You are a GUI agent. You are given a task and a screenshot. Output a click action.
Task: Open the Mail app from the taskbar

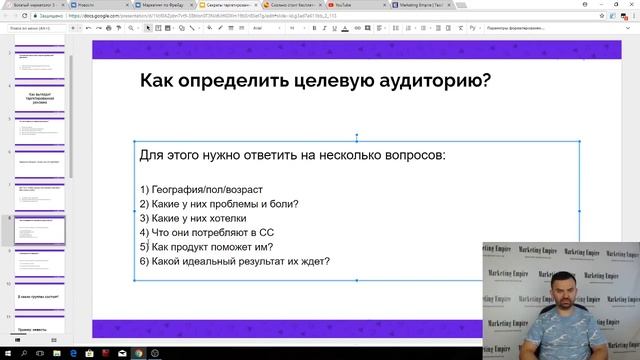pyautogui.click(x=122, y=353)
